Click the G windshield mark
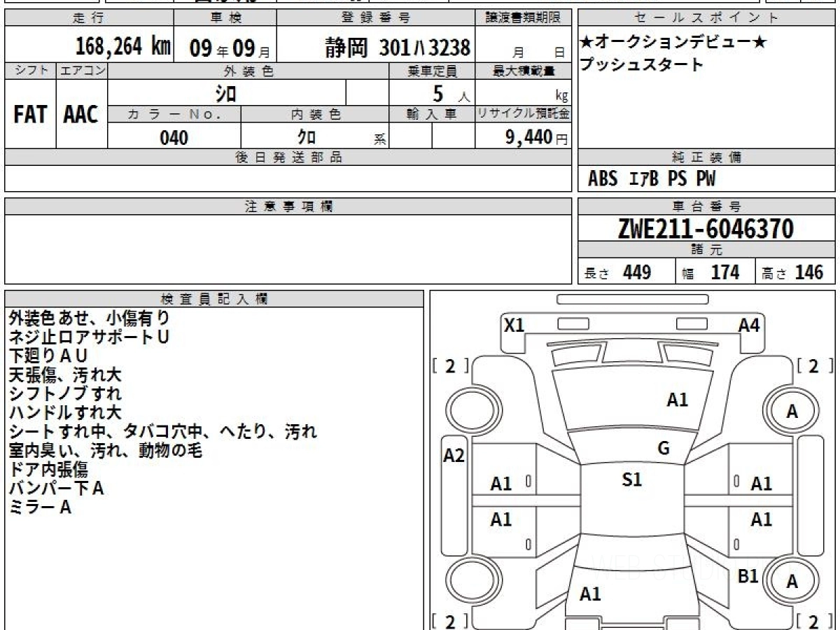The image size is (840, 630). coord(664,449)
